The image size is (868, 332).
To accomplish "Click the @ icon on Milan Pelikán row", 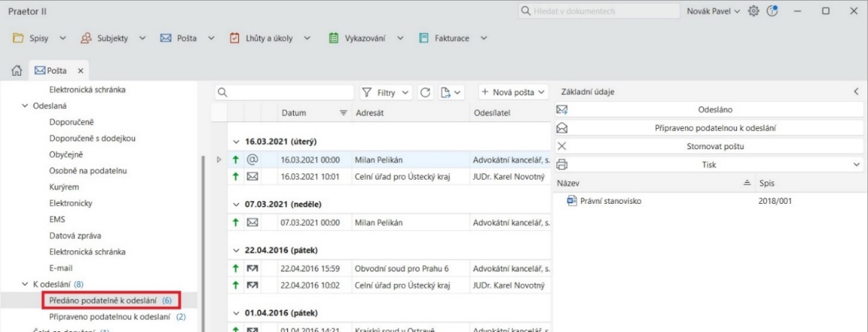I will (253, 160).
